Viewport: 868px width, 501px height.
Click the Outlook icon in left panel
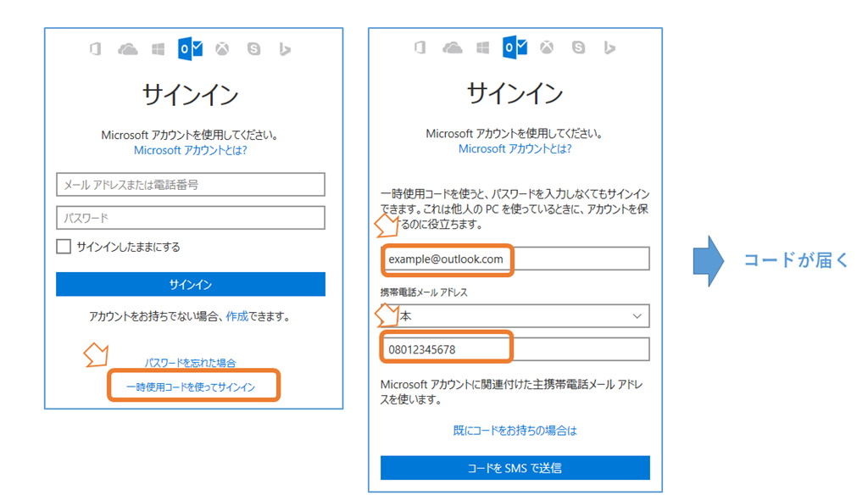tap(190, 49)
